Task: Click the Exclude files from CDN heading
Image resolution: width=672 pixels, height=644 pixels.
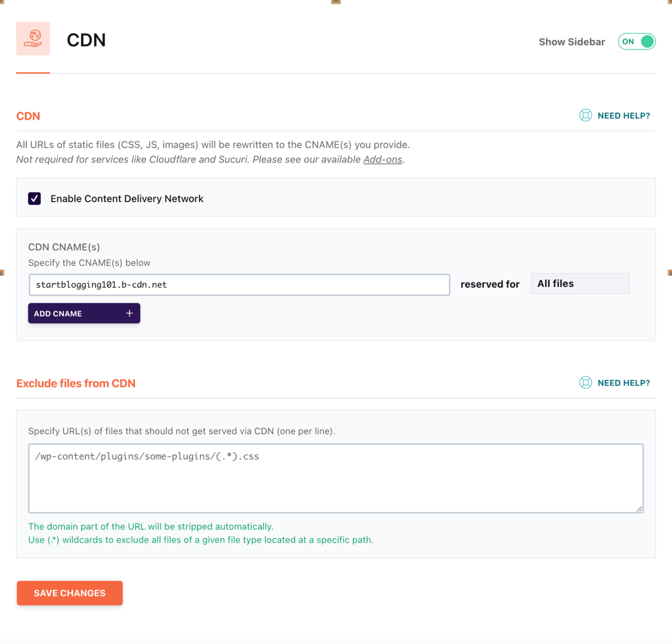Action: coord(76,383)
